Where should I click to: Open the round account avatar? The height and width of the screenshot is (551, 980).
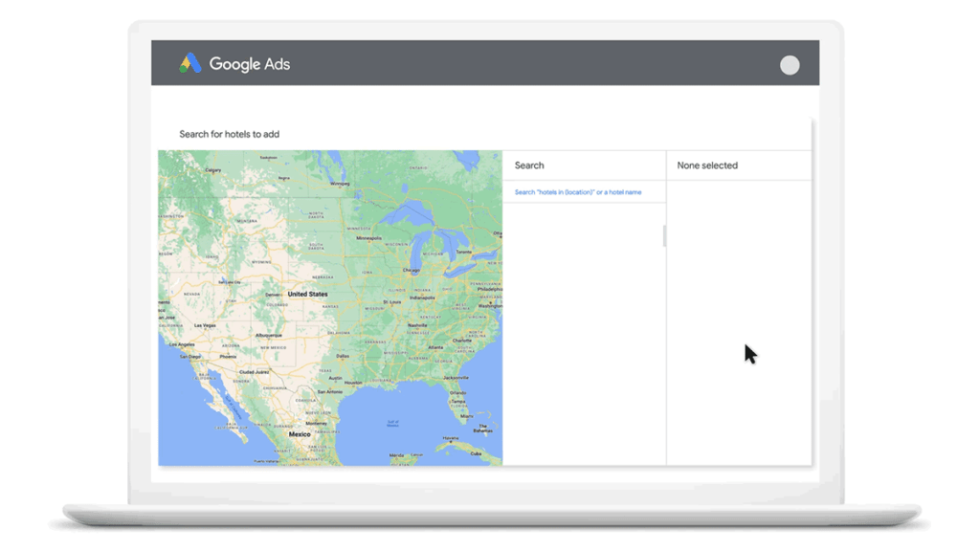pyautogui.click(x=790, y=65)
